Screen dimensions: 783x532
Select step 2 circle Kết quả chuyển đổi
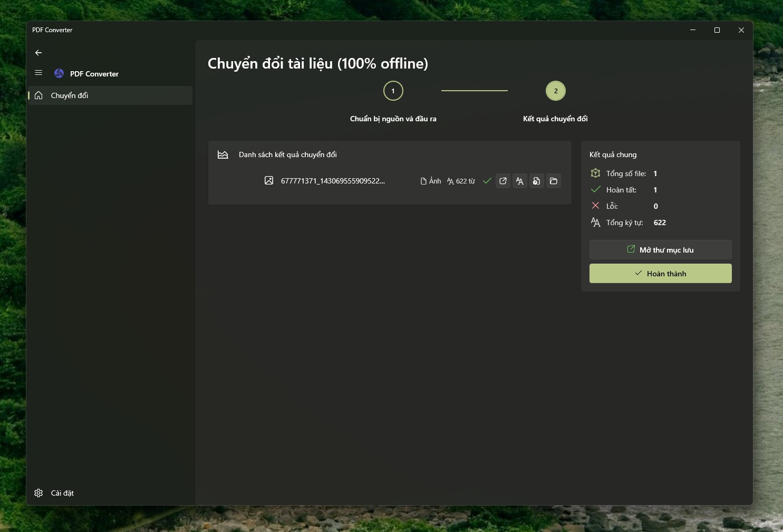tap(556, 91)
